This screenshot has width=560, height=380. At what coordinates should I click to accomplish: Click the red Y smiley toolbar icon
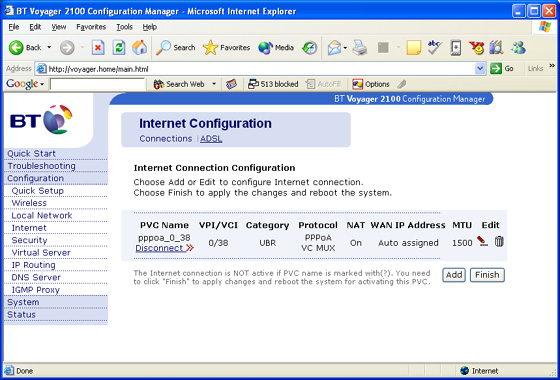coord(476,48)
